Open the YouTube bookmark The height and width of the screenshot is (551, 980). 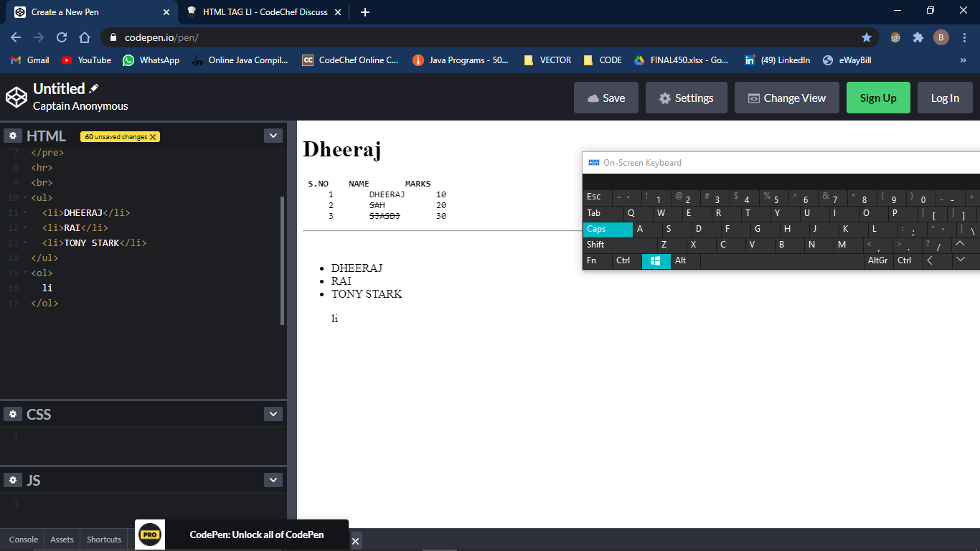85,60
